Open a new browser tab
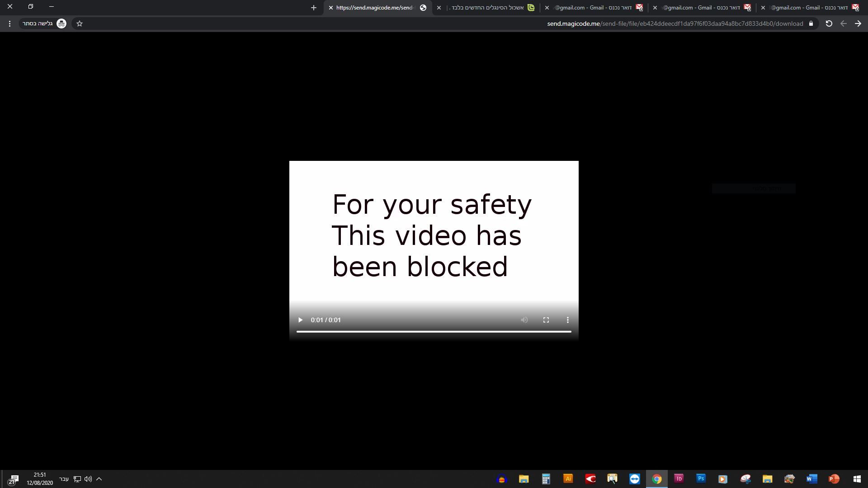The height and width of the screenshot is (488, 868). (313, 8)
